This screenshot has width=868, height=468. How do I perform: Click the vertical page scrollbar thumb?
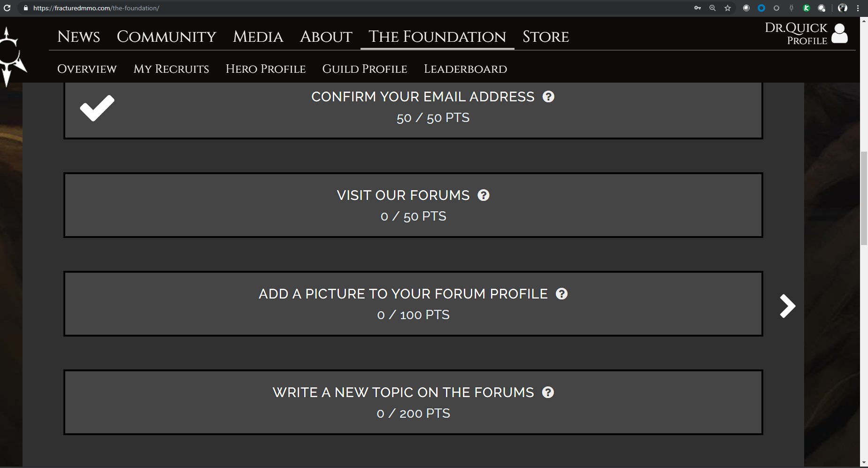864,198
